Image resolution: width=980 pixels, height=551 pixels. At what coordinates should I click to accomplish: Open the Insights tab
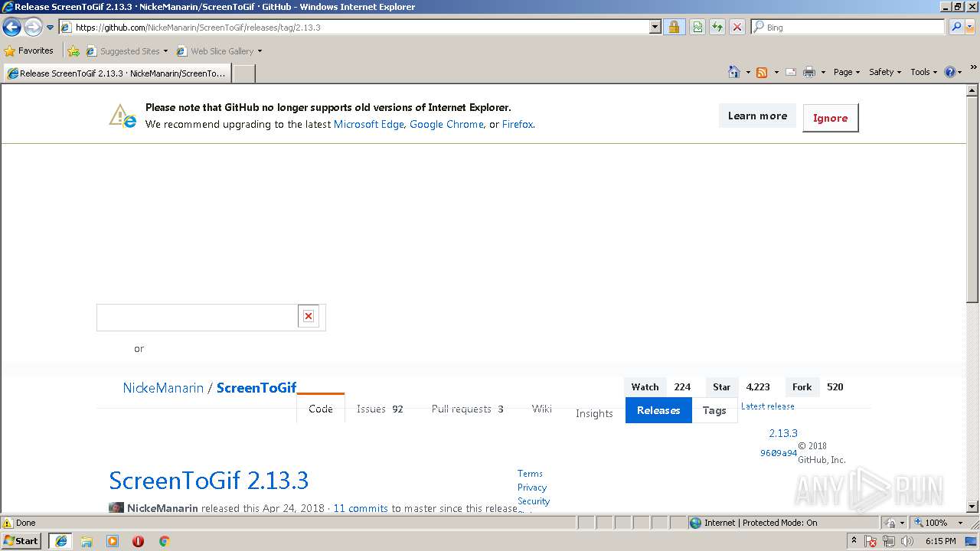(x=594, y=413)
